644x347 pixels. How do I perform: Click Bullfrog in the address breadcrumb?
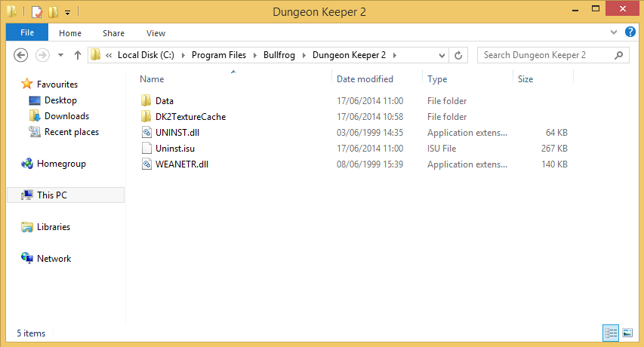281,55
